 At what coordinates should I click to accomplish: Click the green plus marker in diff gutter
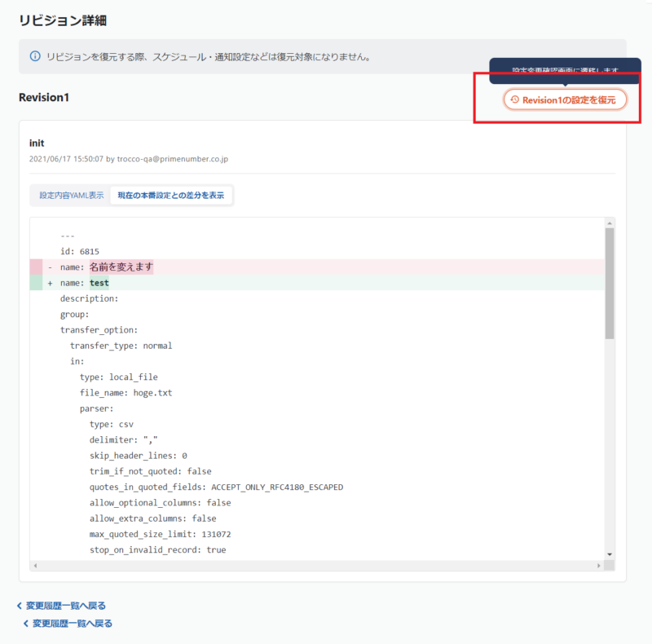click(51, 283)
